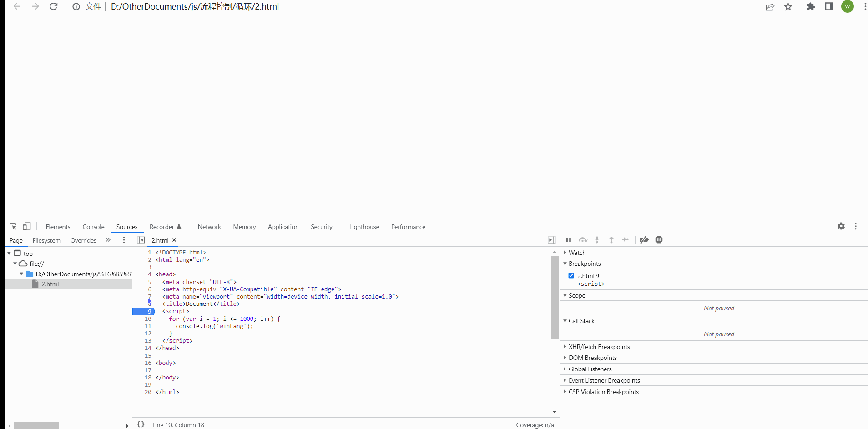Click the navigator horizontal scrollbar

(x=36, y=425)
